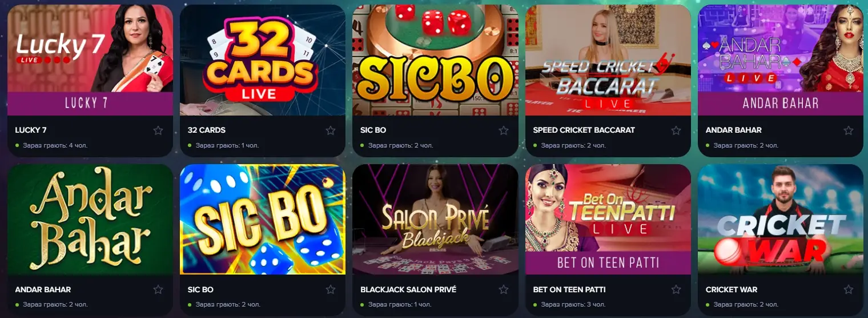
Task: Favorite Speed Cricket Baccarat with star icon
Action: [x=676, y=130]
